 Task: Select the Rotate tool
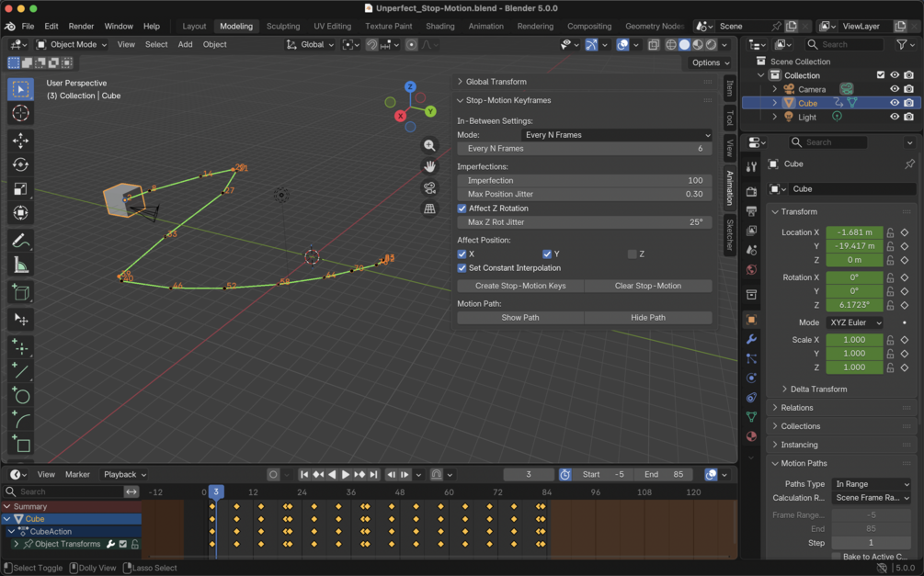[x=20, y=165]
